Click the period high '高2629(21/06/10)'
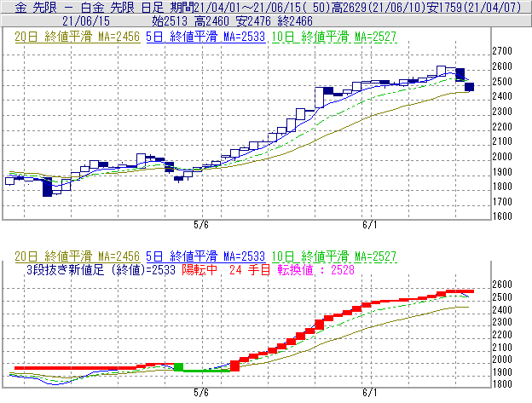This screenshot has height=403, width=532. click(x=379, y=7)
